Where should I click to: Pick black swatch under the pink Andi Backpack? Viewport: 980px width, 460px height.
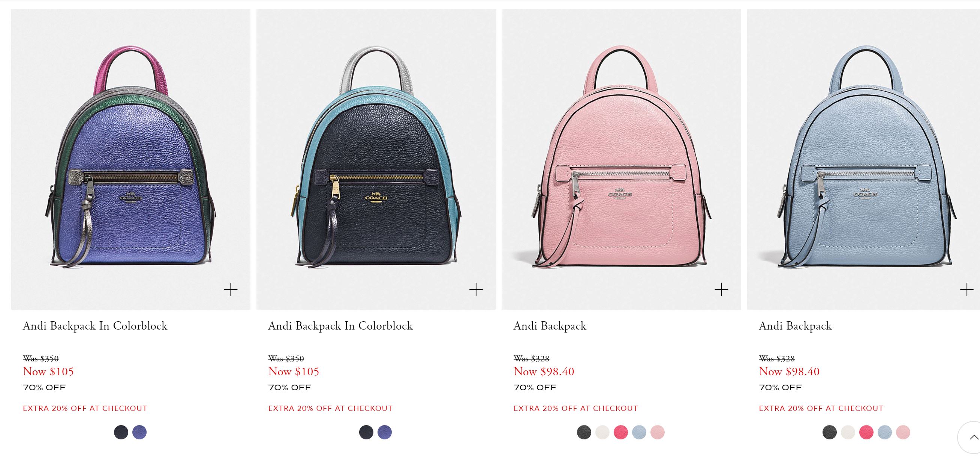[x=584, y=432]
